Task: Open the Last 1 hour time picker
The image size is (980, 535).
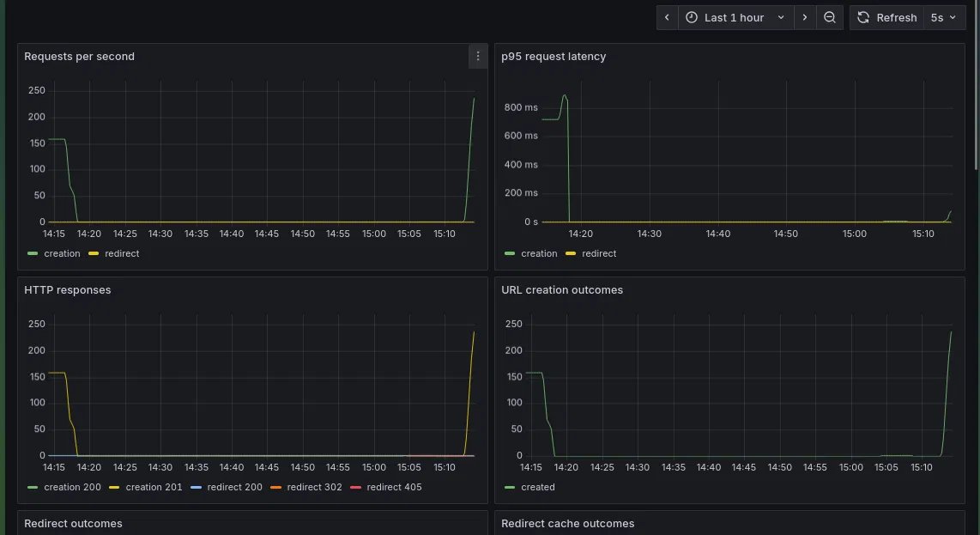Action: click(735, 17)
